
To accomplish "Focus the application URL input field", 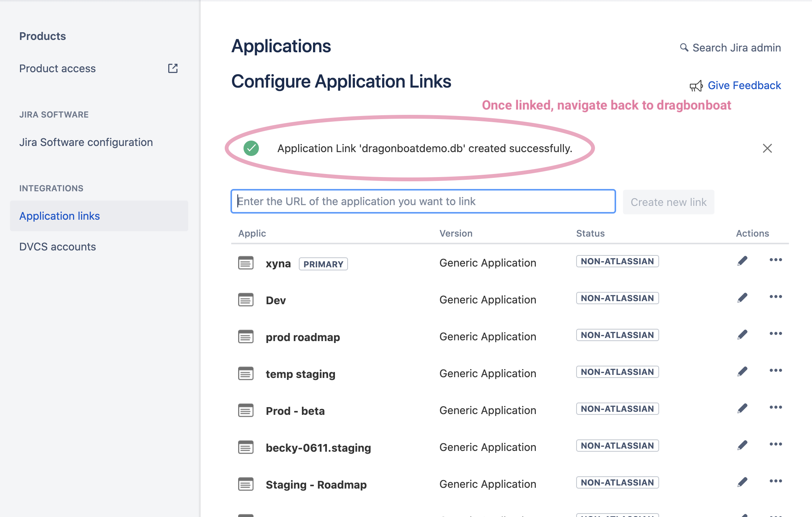I will coord(423,201).
